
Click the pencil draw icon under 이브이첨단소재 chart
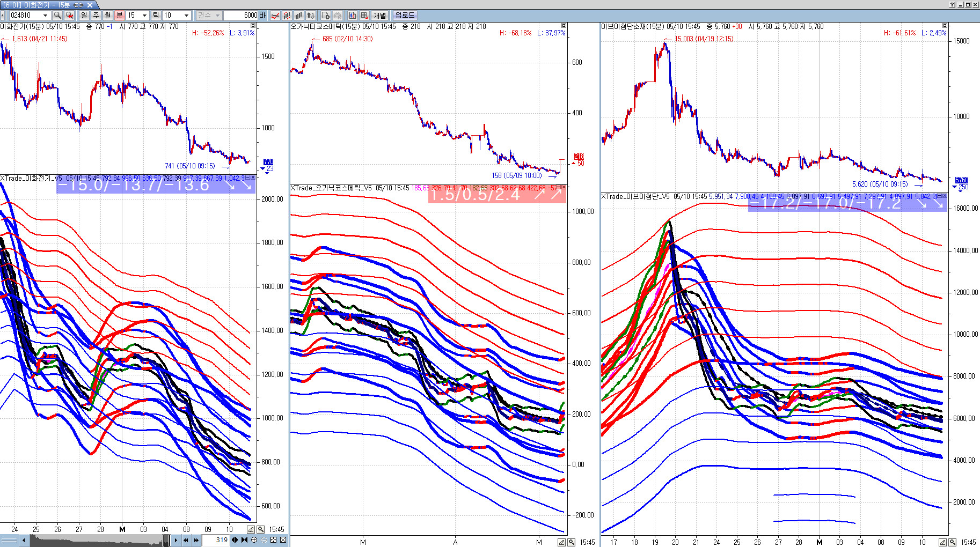942,542
